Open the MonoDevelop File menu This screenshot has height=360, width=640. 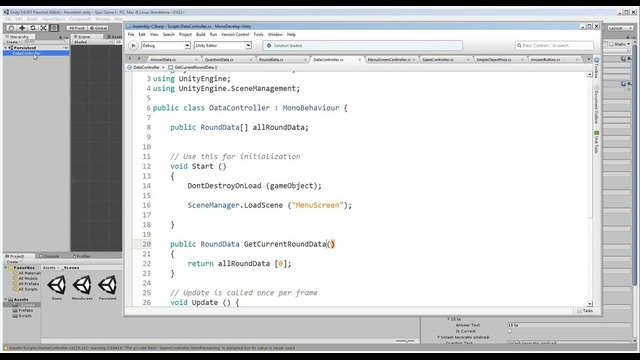[131, 35]
